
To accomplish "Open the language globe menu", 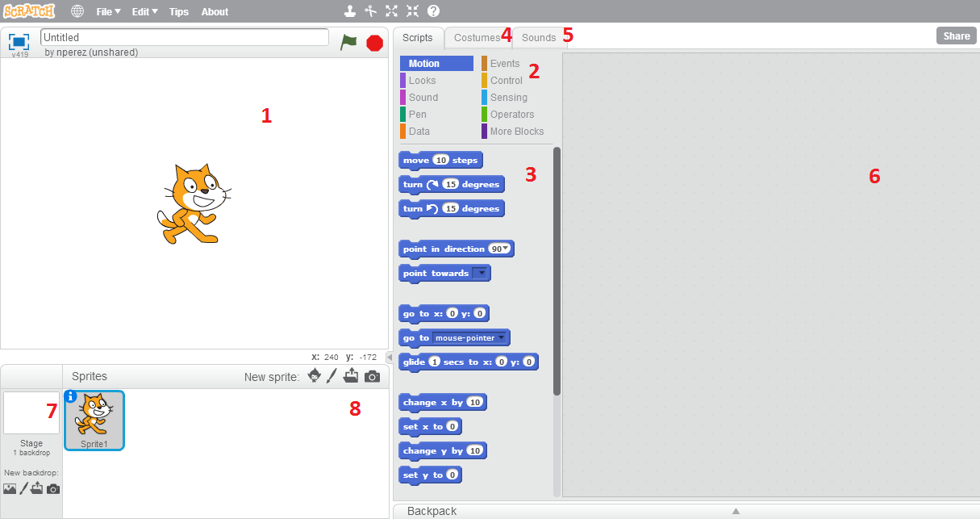I will pos(77,11).
